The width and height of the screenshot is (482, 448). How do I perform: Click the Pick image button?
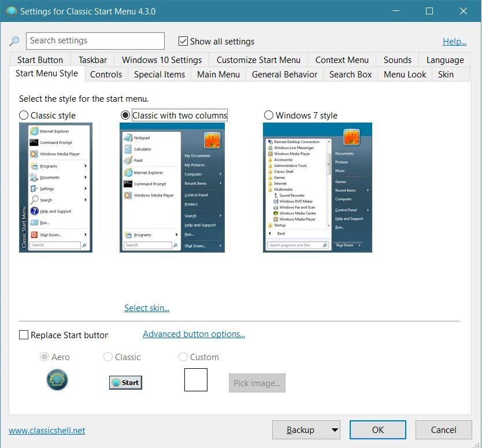click(x=257, y=383)
